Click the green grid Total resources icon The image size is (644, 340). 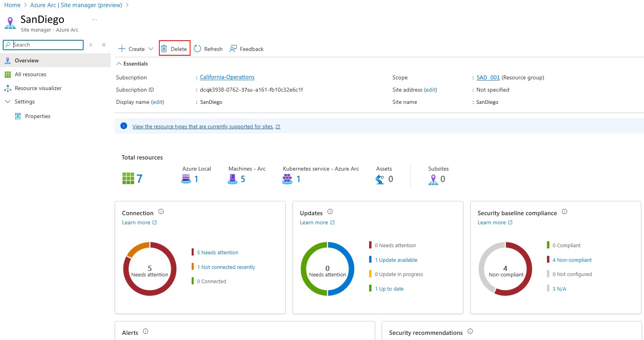point(128,178)
